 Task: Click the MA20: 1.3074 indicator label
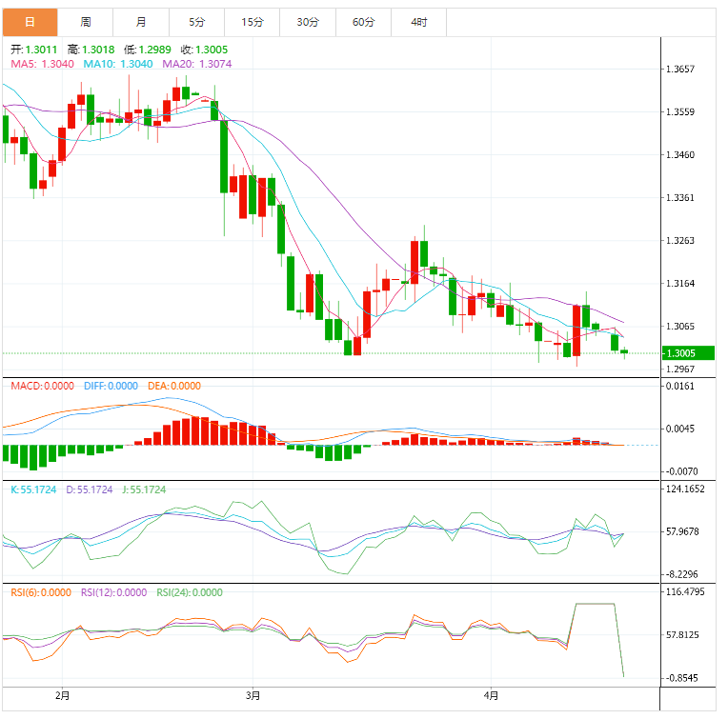[x=197, y=64]
